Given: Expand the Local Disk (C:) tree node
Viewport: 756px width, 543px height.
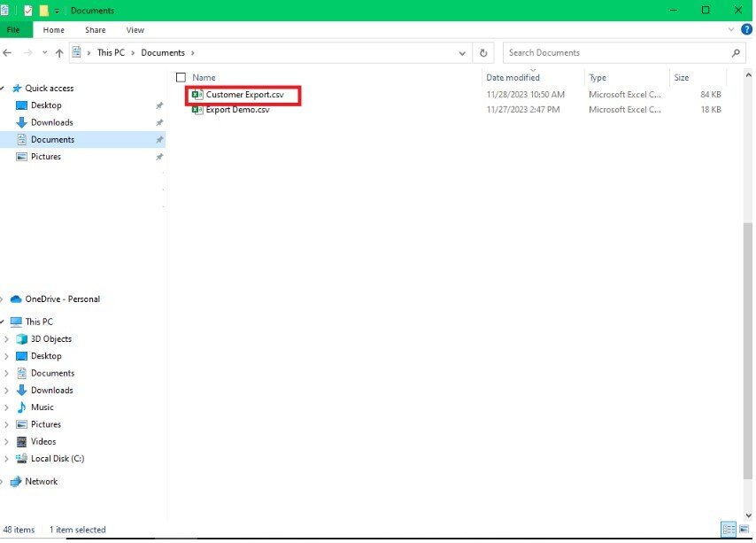Looking at the screenshot, I should click(x=7, y=459).
